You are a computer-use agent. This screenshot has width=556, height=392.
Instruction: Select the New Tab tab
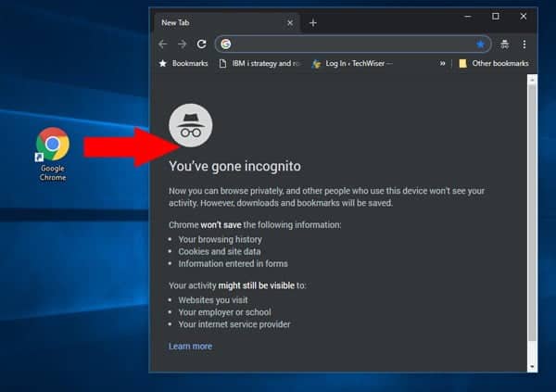227,23
